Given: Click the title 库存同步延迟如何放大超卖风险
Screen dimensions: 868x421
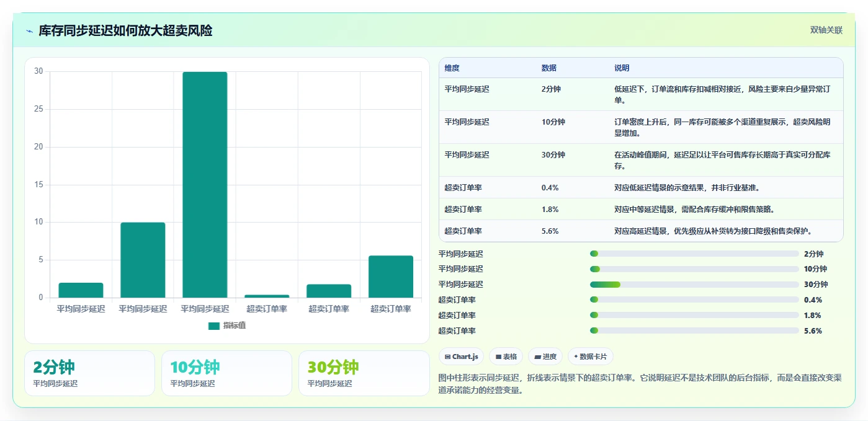Looking at the screenshot, I should coord(125,30).
